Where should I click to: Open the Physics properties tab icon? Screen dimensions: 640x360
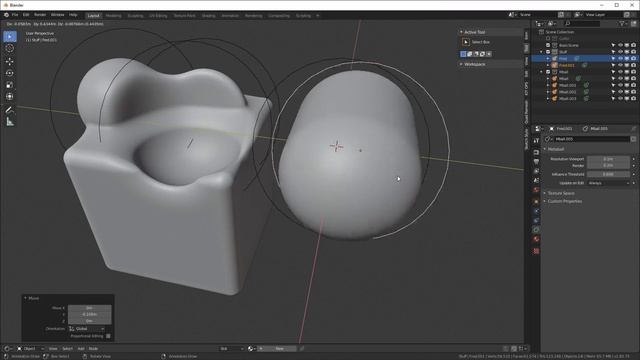(x=536, y=211)
